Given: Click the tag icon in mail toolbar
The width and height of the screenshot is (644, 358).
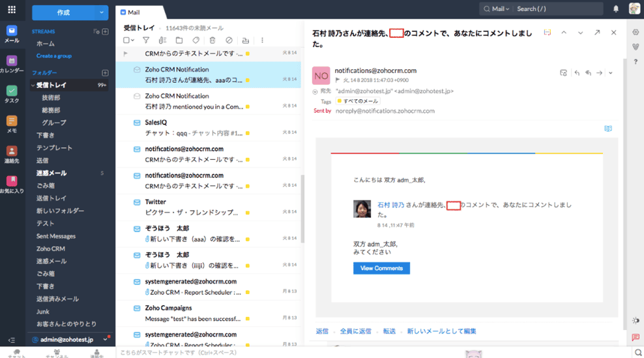Looking at the screenshot, I should coord(196,40).
